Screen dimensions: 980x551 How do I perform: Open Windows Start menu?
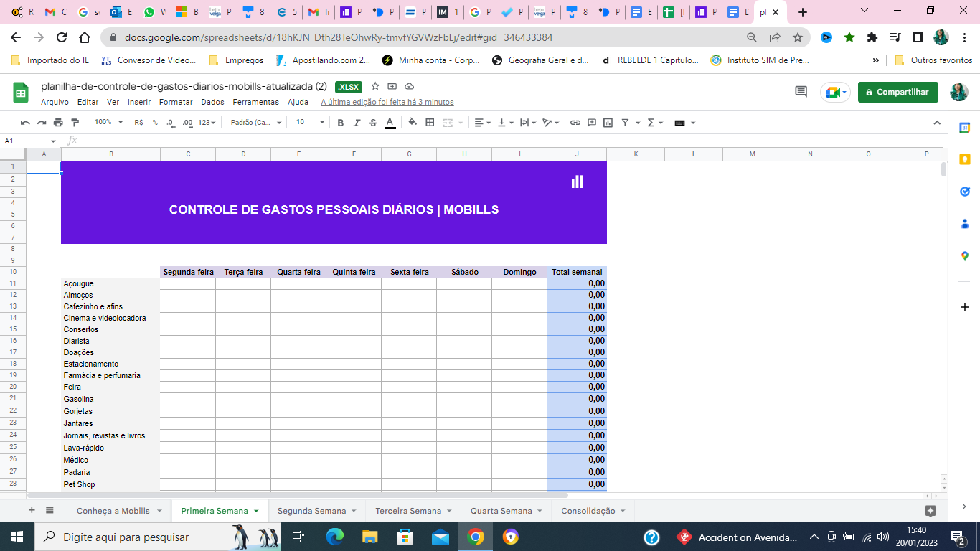coord(17,537)
